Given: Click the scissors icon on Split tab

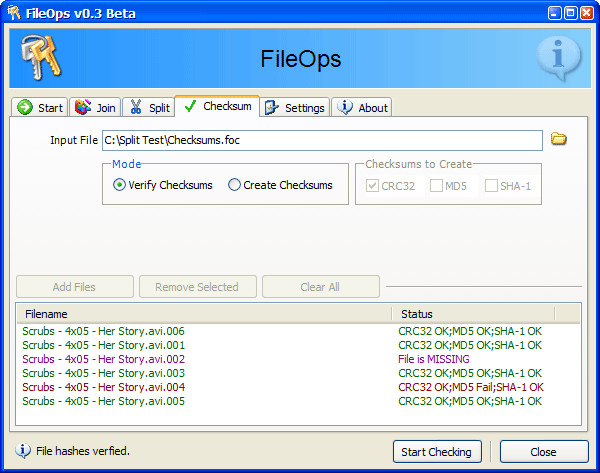Looking at the screenshot, I should click(x=136, y=107).
